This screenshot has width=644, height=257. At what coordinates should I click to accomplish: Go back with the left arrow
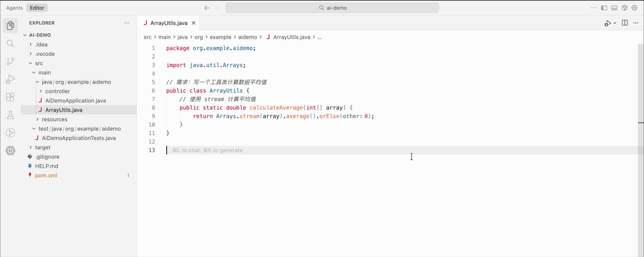click(207, 8)
